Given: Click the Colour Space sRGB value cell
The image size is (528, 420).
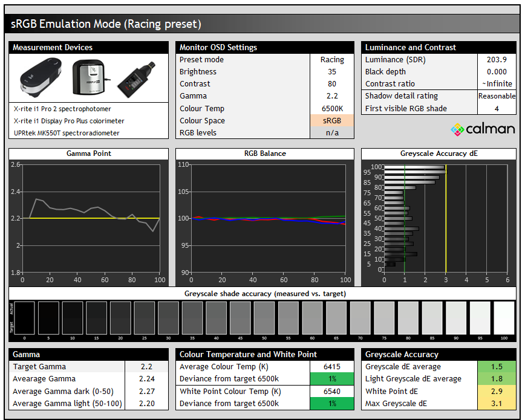Looking at the screenshot, I should point(331,121).
